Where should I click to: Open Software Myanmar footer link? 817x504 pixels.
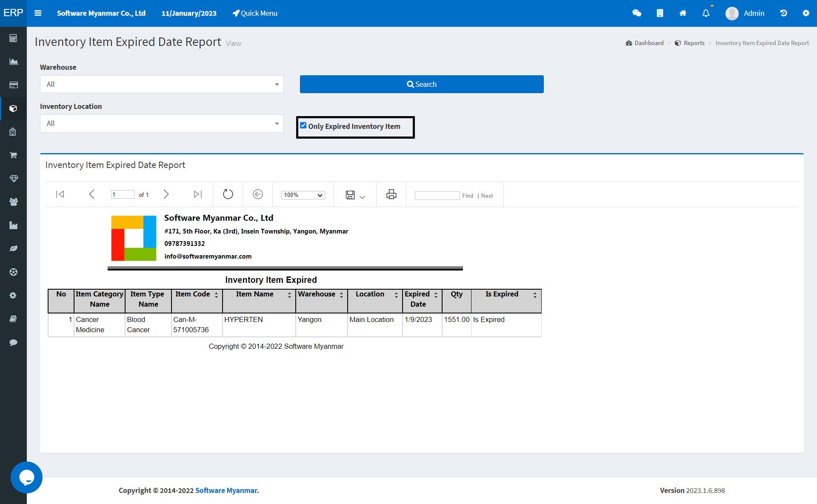pos(226,490)
